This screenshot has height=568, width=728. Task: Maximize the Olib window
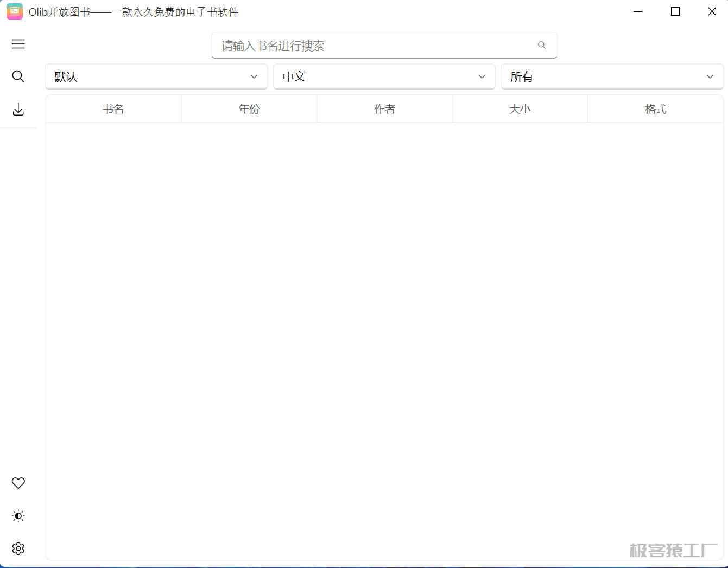tap(675, 11)
